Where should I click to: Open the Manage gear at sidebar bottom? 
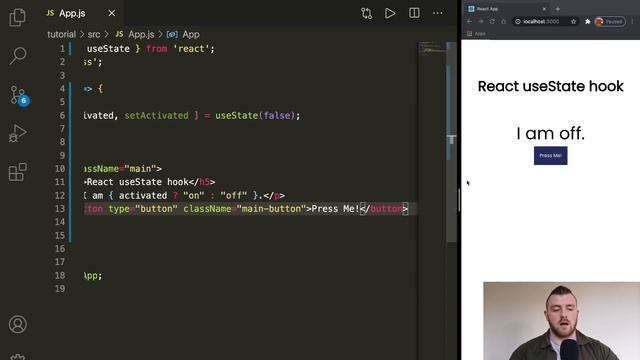click(18, 357)
